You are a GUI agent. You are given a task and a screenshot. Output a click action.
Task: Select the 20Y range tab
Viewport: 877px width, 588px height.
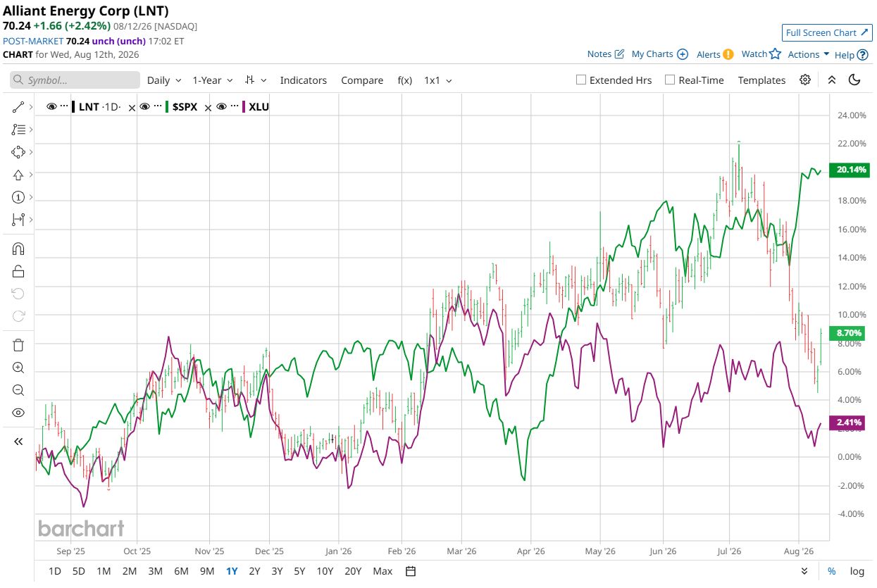[354, 571]
